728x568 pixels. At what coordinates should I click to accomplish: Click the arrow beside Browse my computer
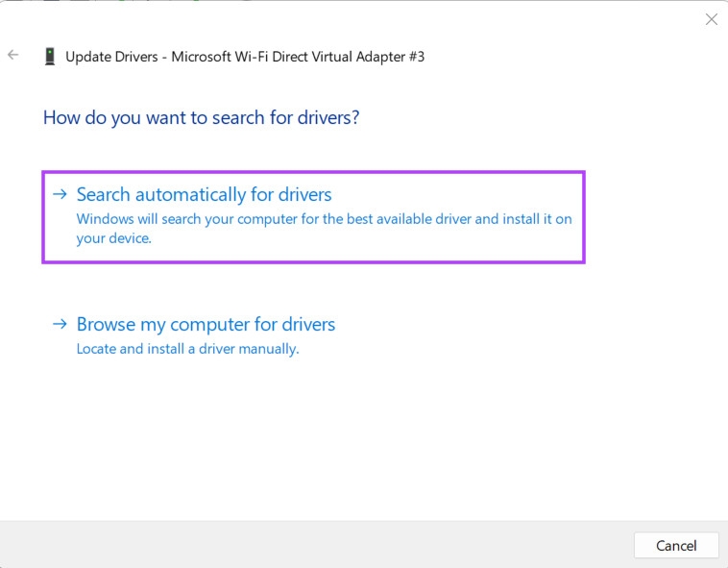coord(60,324)
